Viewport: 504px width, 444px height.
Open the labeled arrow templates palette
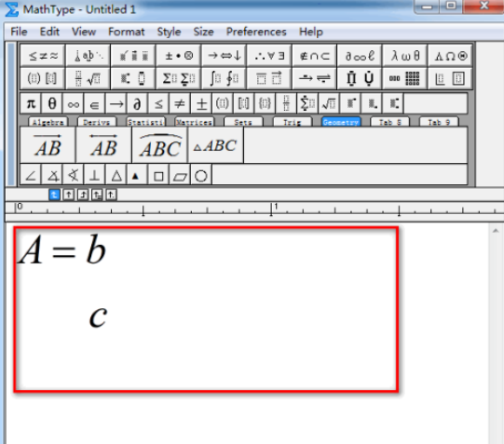click(315, 78)
